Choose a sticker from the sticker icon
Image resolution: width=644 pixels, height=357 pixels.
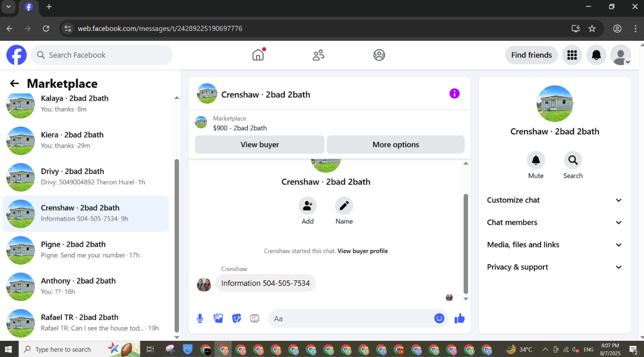point(236,318)
